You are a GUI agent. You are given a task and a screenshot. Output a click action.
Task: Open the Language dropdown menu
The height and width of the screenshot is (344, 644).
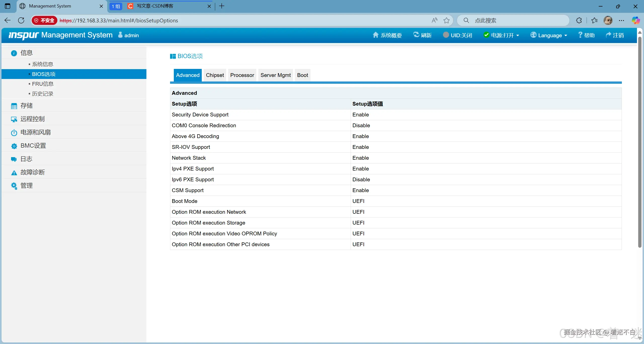pos(549,35)
